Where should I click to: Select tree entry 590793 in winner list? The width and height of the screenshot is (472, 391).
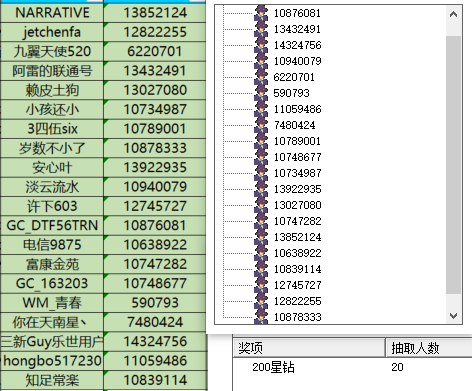(x=291, y=93)
